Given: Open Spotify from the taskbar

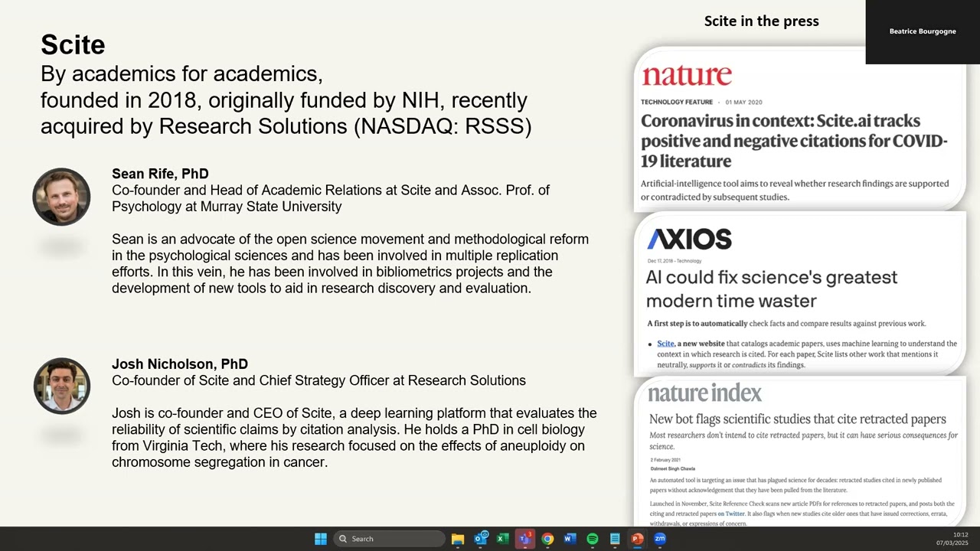Looking at the screenshot, I should click(592, 539).
